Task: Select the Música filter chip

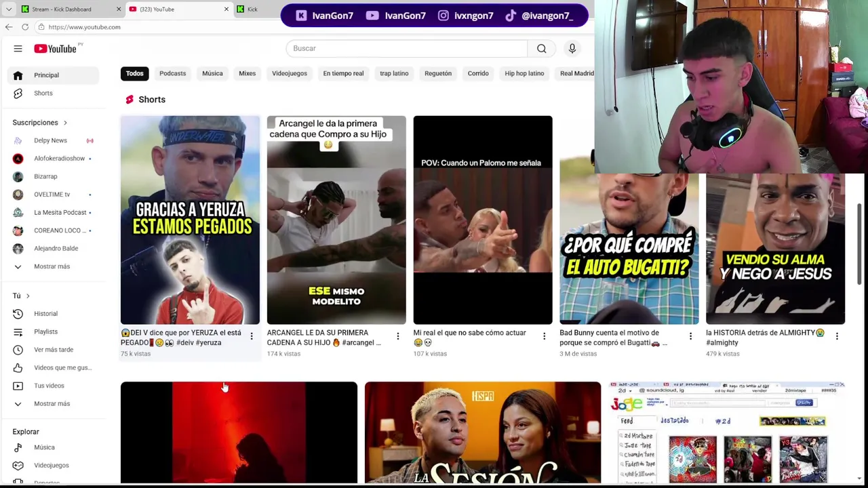Action: click(x=212, y=73)
